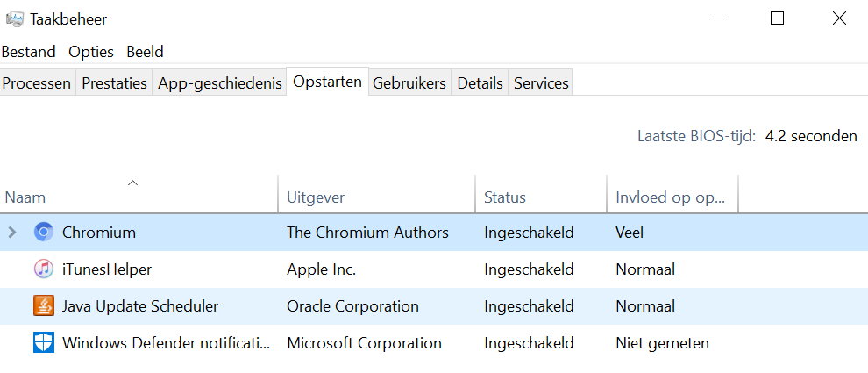Click the Taakbeheer title bar icon
This screenshot has height=373, width=868.
(x=14, y=18)
